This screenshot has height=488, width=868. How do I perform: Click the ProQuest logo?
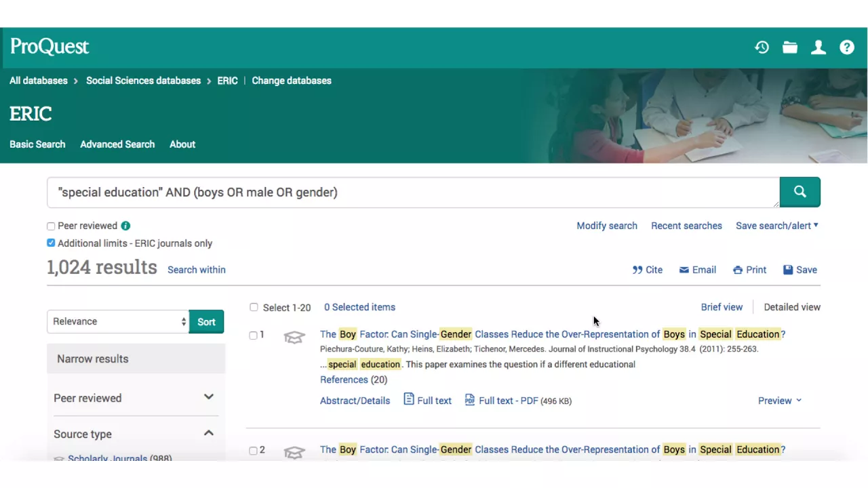(50, 47)
